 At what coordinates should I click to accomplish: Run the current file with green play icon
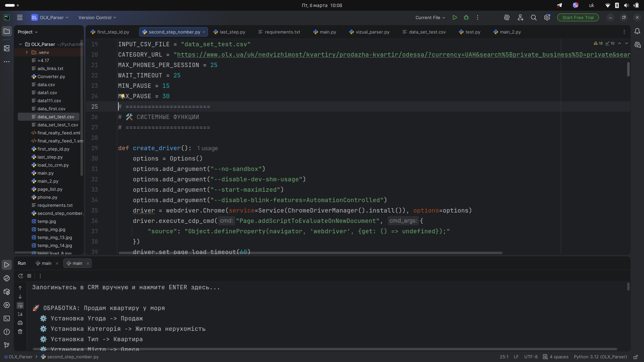(455, 17)
